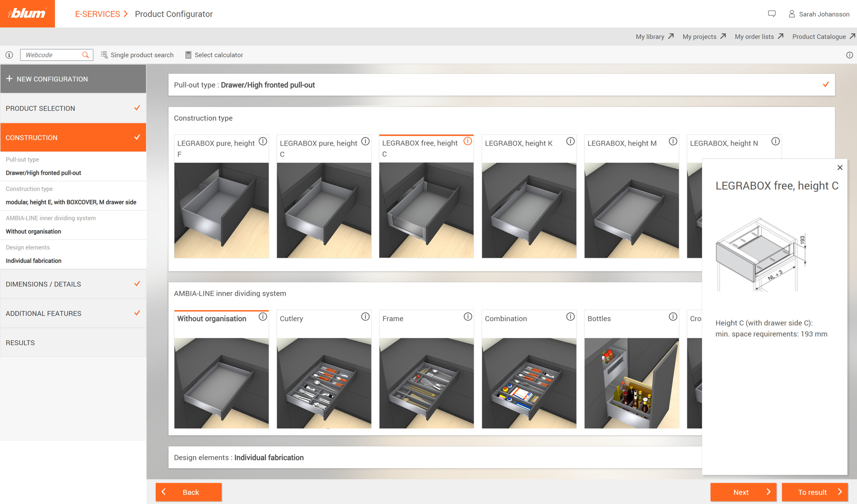Click the Next button
The width and height of the screenshot is (857, 504).
point(743,492)
